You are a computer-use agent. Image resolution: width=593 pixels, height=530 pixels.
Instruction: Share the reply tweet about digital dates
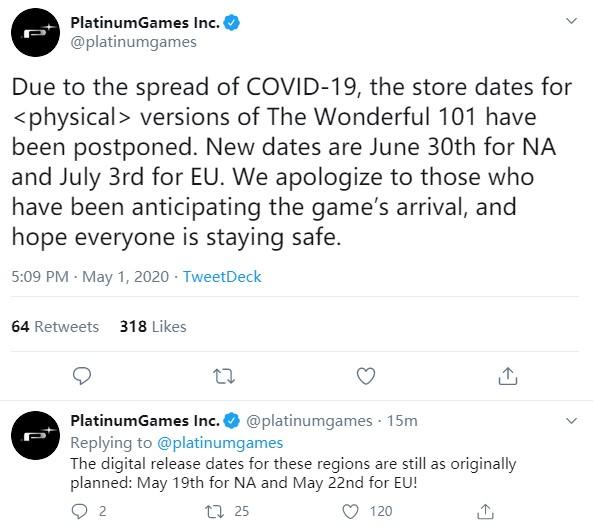pyautogui.click(x=485, y=511)
